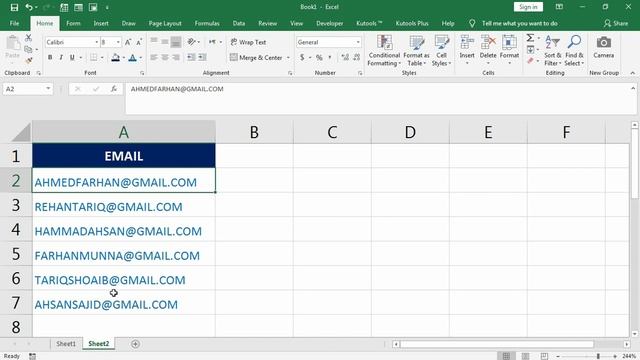Click the Format Painter brush icon

tap(28, 60)
